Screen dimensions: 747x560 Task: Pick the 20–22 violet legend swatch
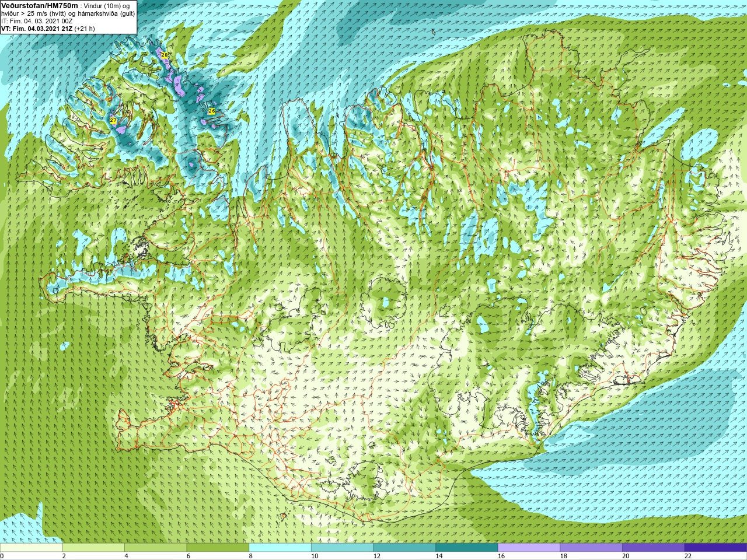(653, 548)
